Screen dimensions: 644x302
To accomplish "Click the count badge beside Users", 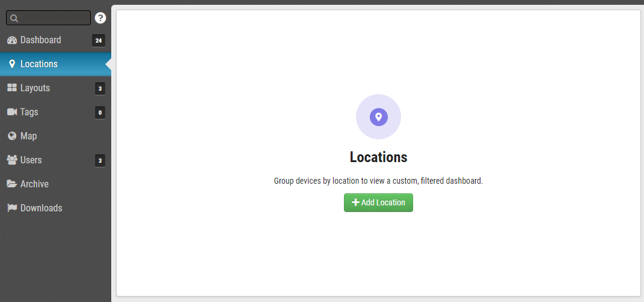I will [100, 161].
